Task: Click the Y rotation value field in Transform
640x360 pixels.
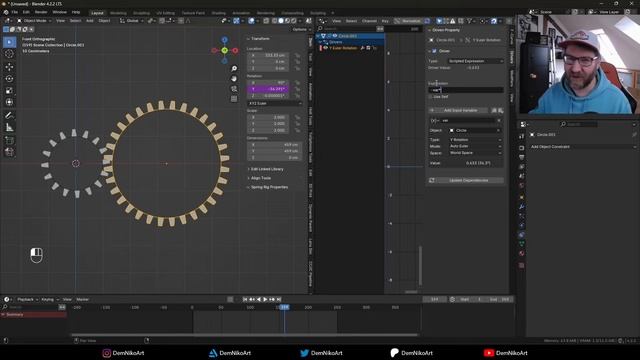Action: [x=269, y=89]
